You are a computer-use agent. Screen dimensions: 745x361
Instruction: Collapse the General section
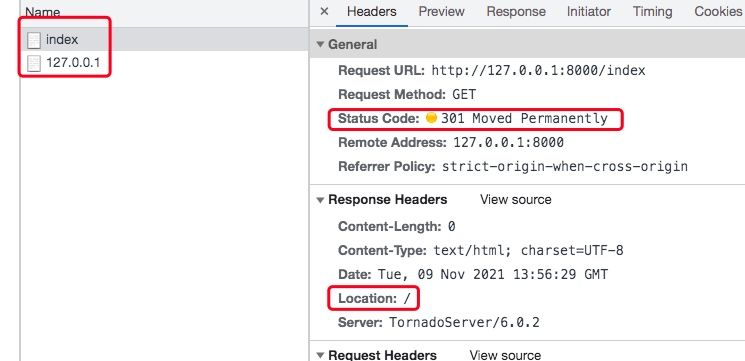click(x=320, y=45)
